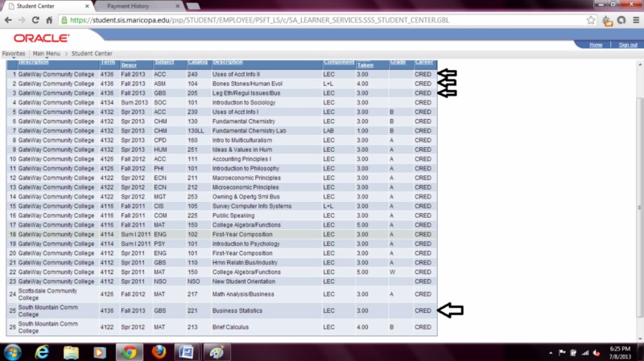Image resolution: width=644 pixels, height=361 pixels.
Task: Select the 'Uses of Acct Info II' cell
Action: (236, 74)
